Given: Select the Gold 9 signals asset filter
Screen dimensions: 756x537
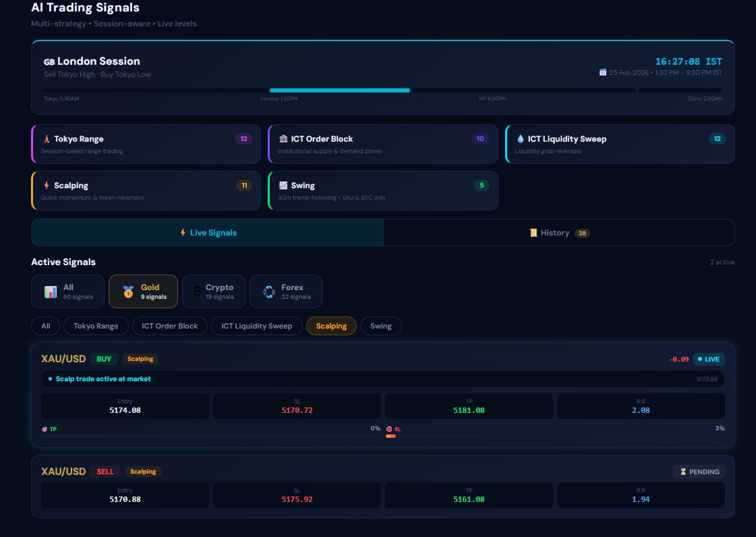Looking at the screenshot, I should click(143, 291).
